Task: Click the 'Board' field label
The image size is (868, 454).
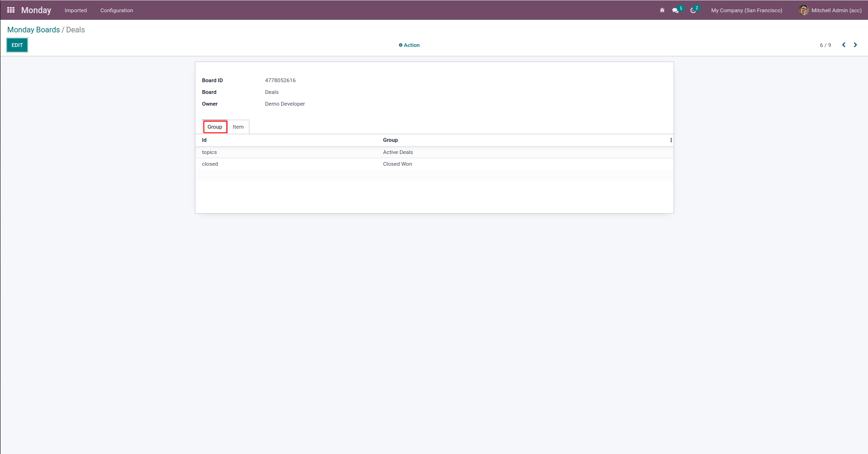Action: point(209,92)
